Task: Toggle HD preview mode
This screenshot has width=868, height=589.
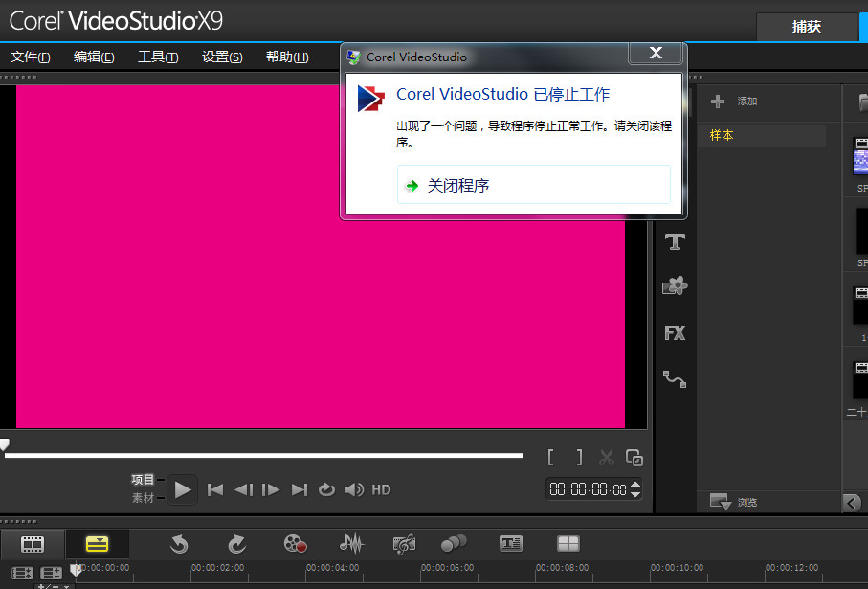Action: coord(381,489)
